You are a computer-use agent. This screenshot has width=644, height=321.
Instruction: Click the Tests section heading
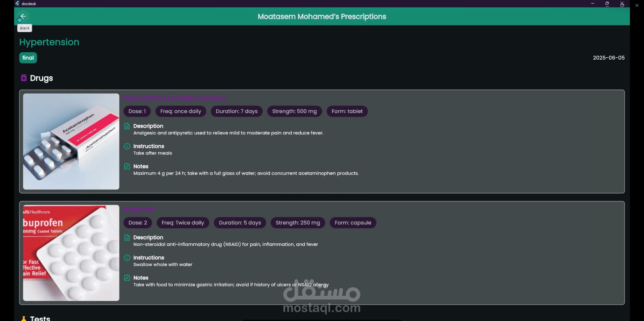40,318
